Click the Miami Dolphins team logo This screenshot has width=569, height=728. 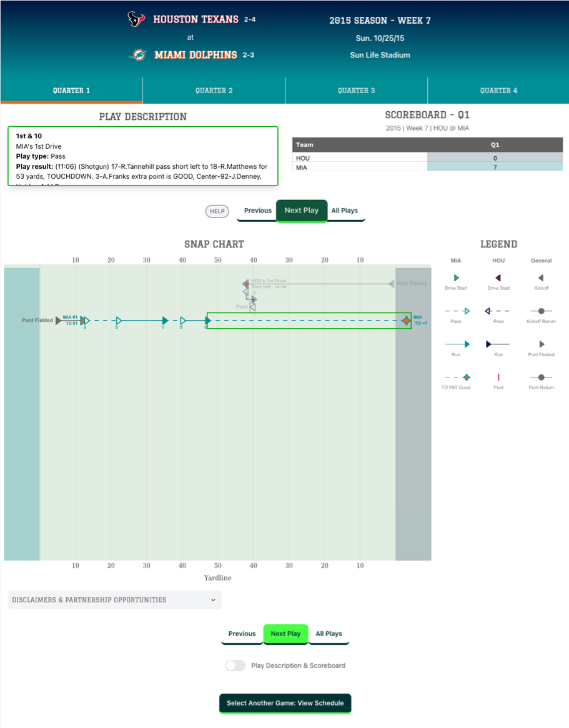[x=138, y=55]
